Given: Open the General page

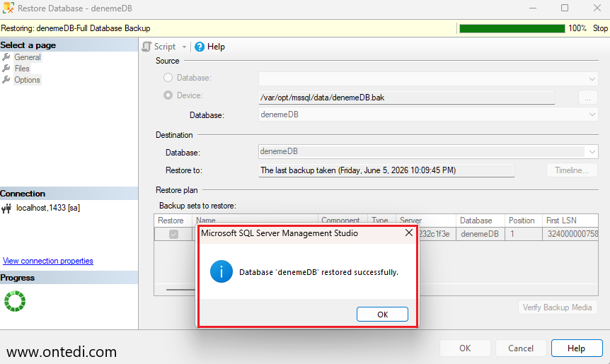Looking at the screenshot, I should tap(27, 57).
